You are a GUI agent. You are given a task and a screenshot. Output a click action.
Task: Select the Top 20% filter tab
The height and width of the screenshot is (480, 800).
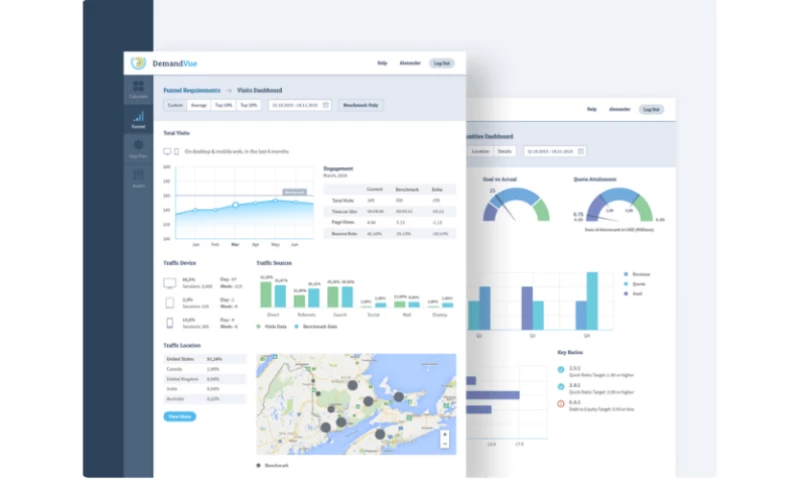[248, 105]
